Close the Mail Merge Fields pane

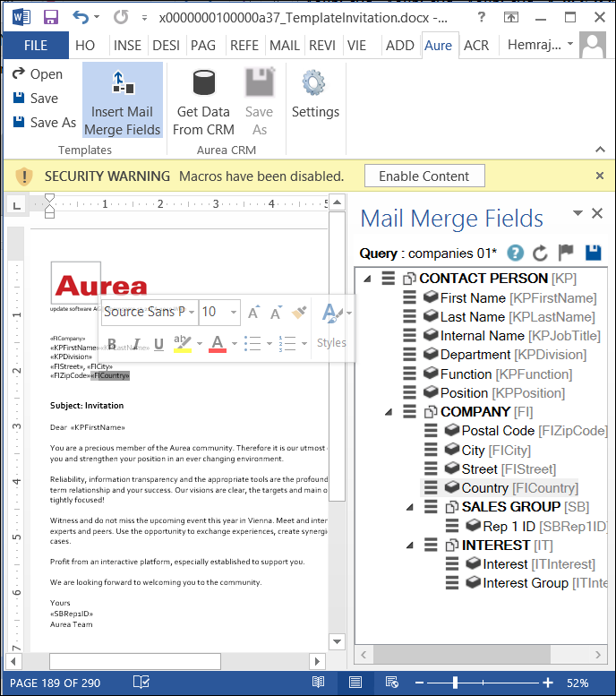(x=597, y=213)
